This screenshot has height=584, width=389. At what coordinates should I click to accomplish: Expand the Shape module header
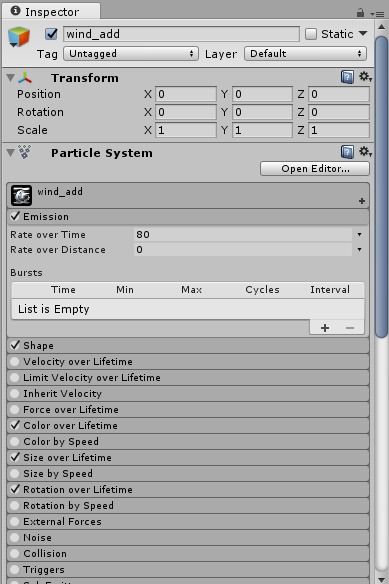(188, 346)
